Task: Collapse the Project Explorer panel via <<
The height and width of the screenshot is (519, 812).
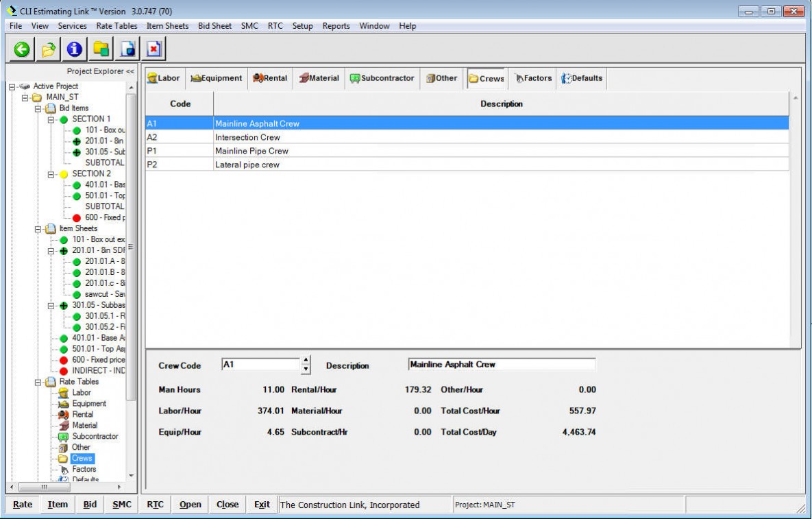Action: tap(130, 71)
